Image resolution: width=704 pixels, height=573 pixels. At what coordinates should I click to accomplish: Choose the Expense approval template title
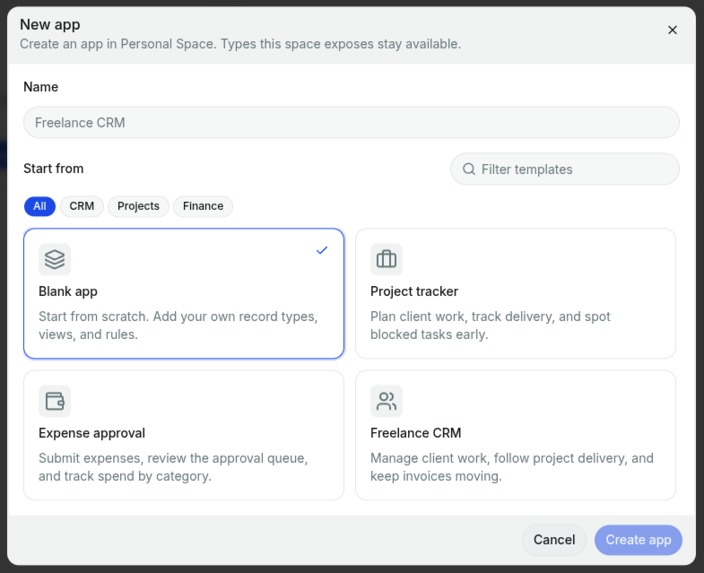(x=92, y=433)
